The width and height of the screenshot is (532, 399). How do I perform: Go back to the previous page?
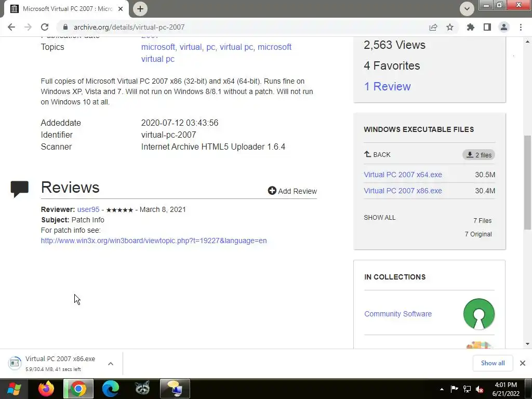click(x=11, y=27)
